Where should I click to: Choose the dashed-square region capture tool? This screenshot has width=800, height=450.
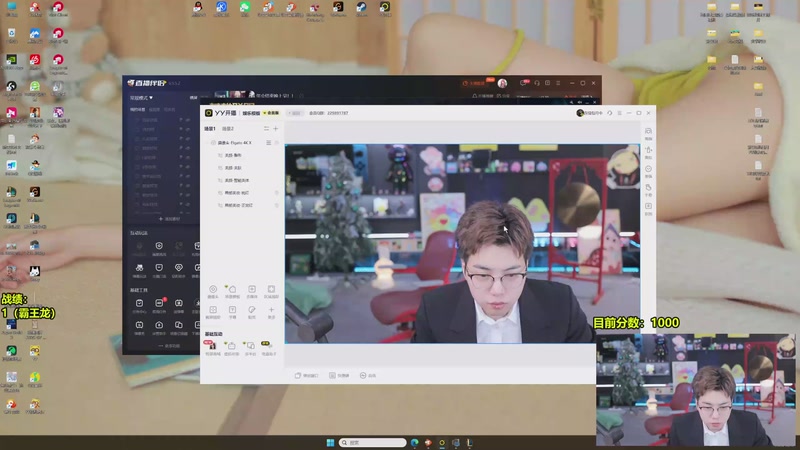(x=271, y=291)
